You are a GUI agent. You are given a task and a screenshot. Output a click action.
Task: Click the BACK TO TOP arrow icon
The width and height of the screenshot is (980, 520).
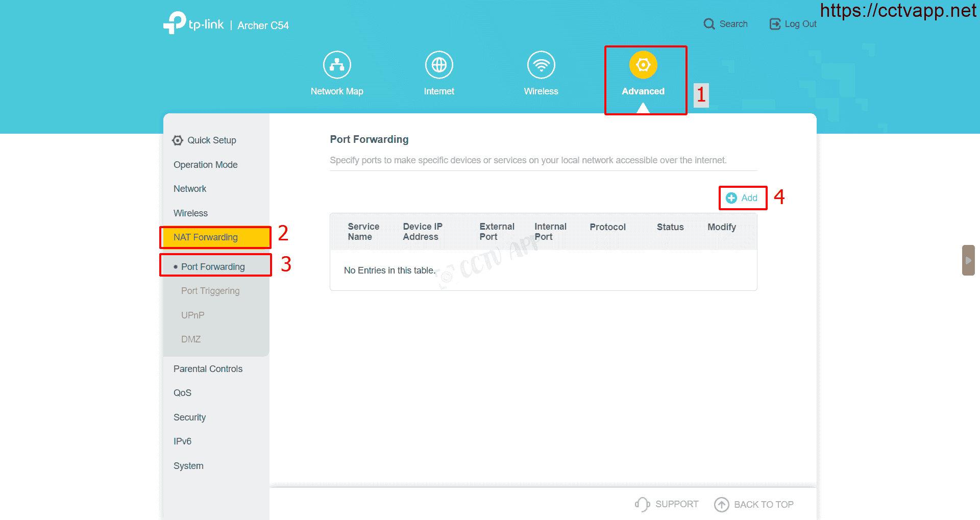coord(721,505)
